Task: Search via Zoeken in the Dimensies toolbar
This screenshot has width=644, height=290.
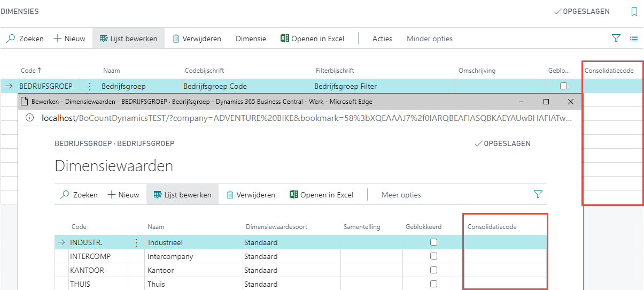Action: coord(25,39)
